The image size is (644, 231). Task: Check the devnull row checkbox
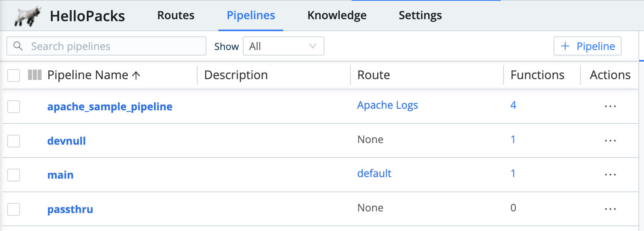(x=14, y=141)
